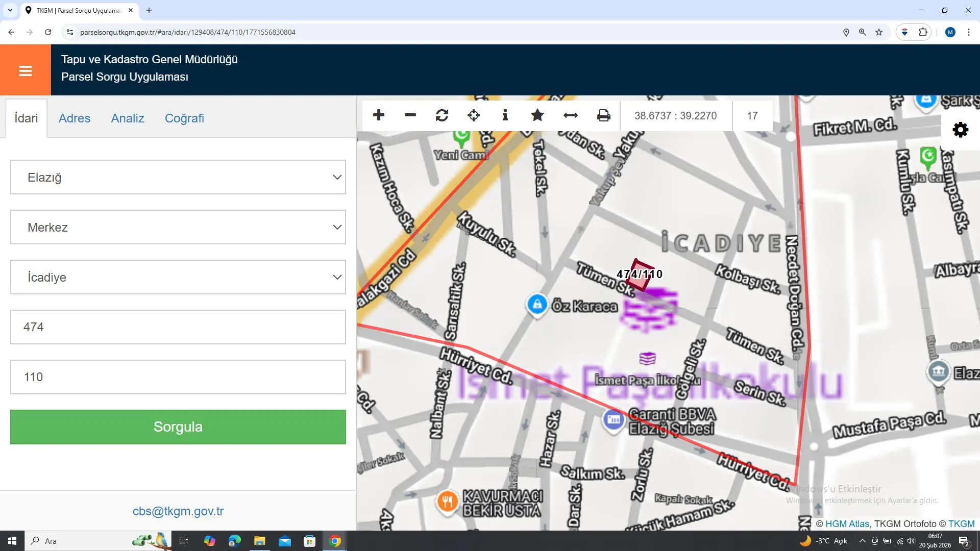Screen dimensions: 980x551
Task: Open map settings gear
Action: point(961,130)
